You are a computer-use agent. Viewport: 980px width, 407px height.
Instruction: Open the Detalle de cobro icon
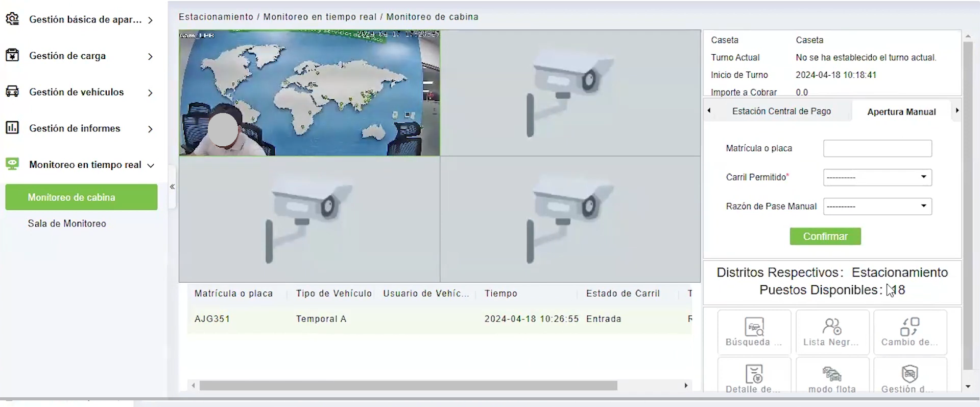754,374
